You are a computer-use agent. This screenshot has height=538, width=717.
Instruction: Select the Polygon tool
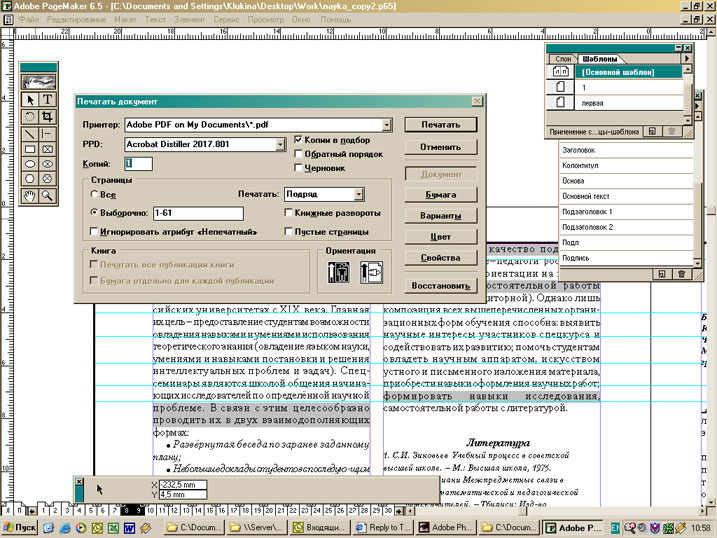coord(30,179)
